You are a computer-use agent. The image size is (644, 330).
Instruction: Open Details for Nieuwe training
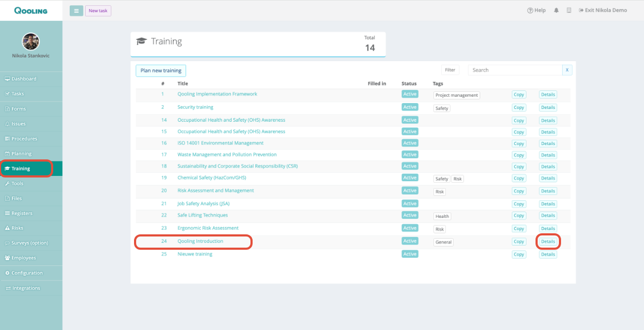(x=548, y=255)
